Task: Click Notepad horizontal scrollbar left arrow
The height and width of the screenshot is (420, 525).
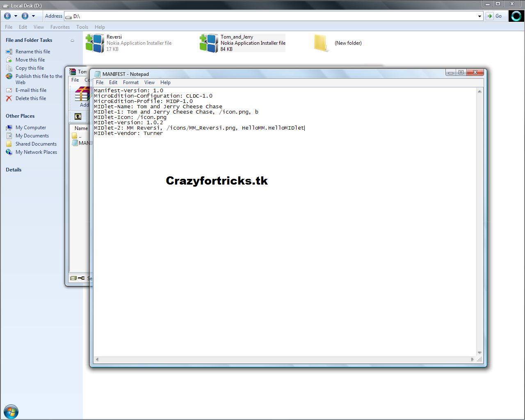Action: tap(97, 360)
